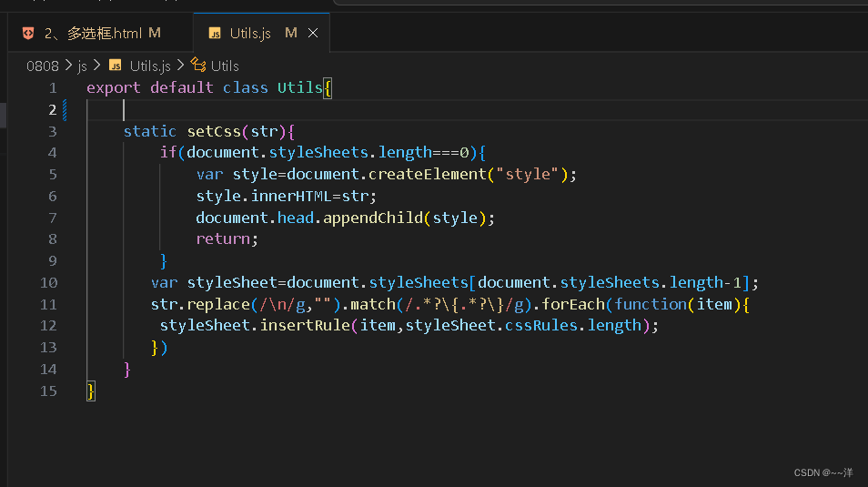This screenshot has height=487, width=868.
Task: Click the closing brace on line 14
Action: pos(127,369)
